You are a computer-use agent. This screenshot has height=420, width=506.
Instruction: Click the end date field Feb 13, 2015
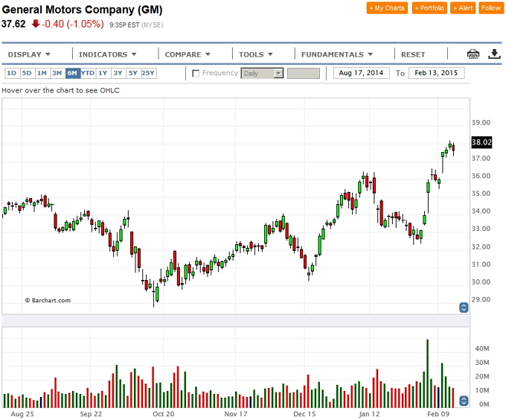point(436,73)
